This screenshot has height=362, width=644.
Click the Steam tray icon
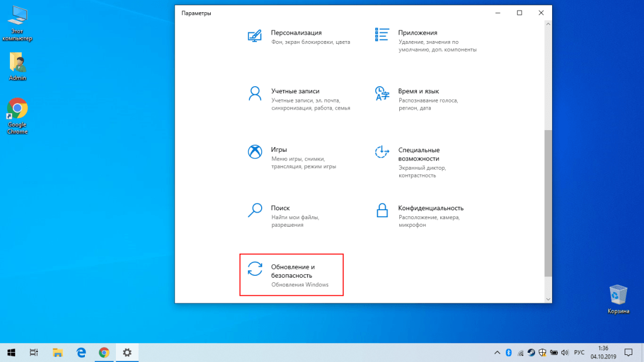531,353
